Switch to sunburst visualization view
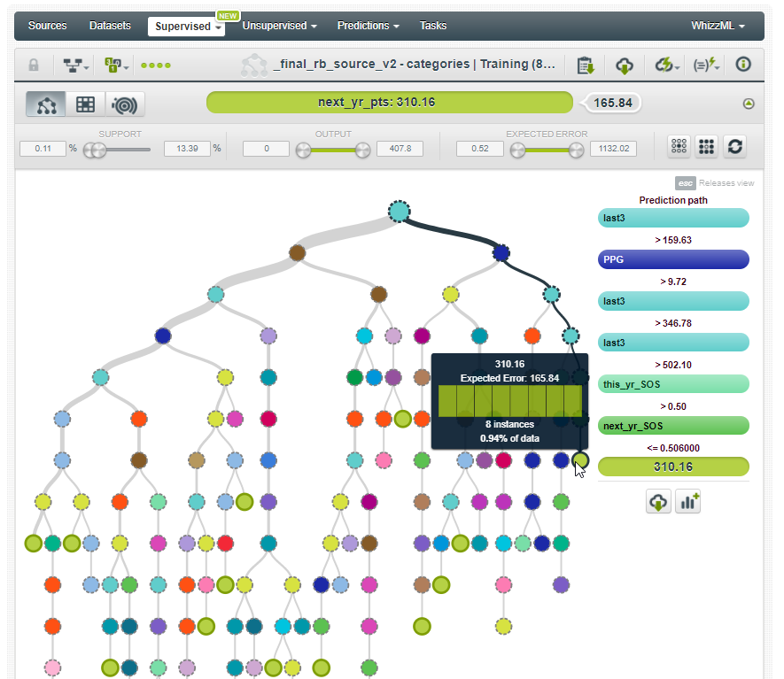784x679 pixels. pos(125,104)
